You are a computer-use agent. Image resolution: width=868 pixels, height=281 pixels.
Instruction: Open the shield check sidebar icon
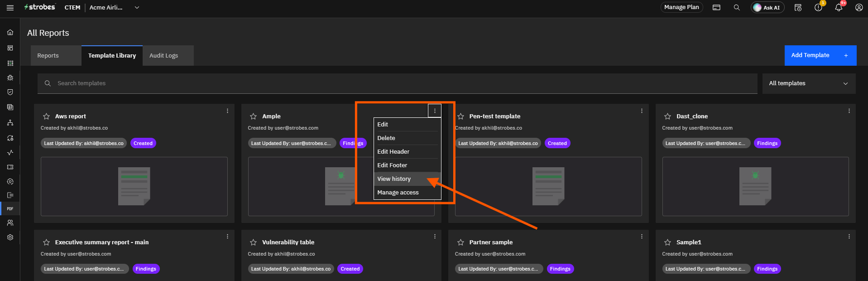pyautogui.click(x=10, y=92)
